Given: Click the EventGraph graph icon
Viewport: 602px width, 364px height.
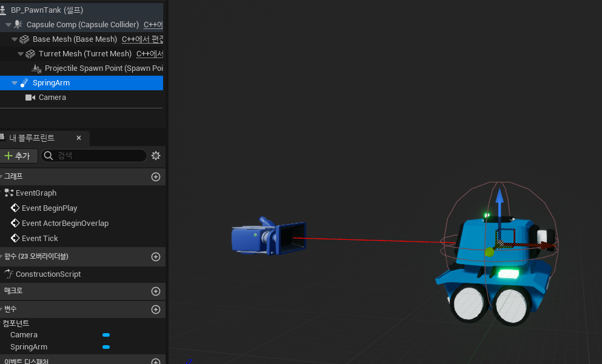Looking at the screenshot, I should [x=9, y=193].
